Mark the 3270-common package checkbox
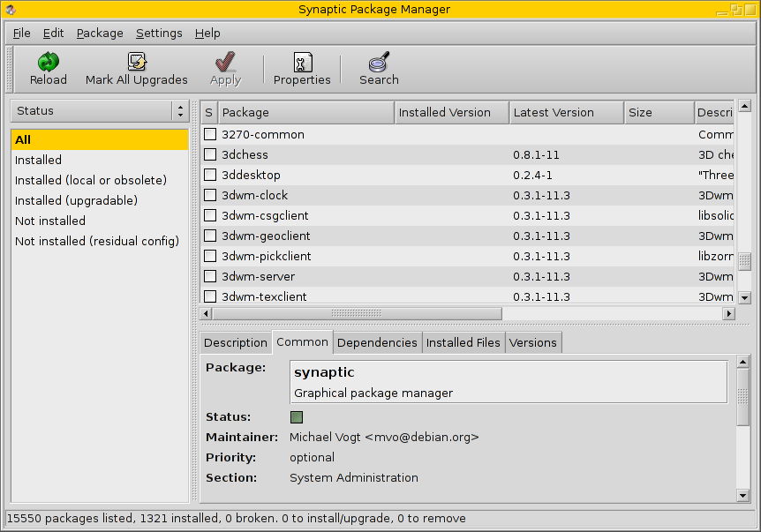This screenshot has width=761, height=532. tap(210, 135)
